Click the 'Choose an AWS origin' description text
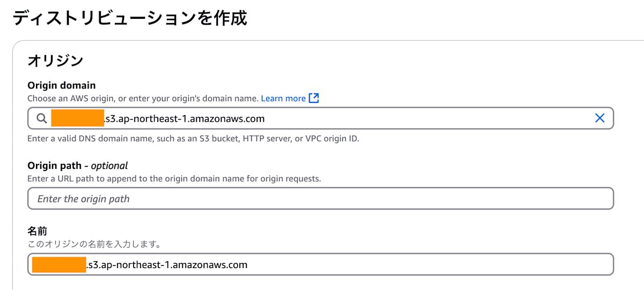The height and width of the screenshot is (290, 644). click(x=143, y=99)
